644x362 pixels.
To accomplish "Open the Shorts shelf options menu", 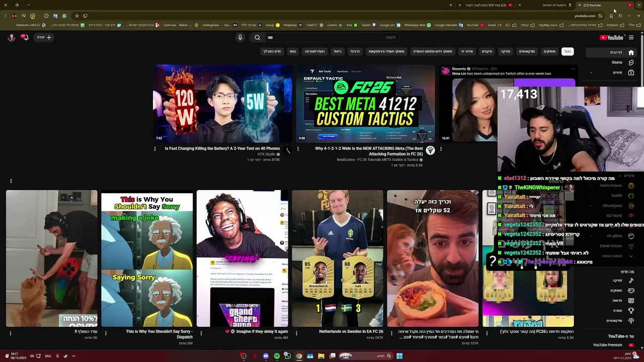I will point(11,181).
